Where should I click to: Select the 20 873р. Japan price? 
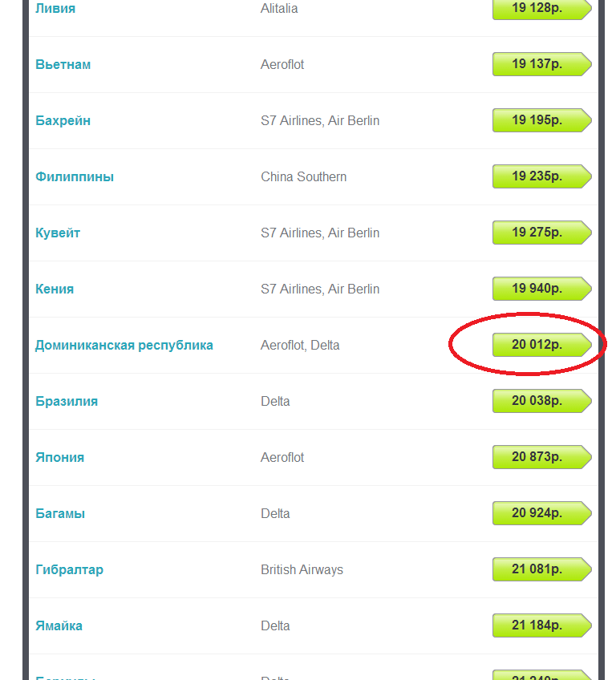[x=542, y=457]
